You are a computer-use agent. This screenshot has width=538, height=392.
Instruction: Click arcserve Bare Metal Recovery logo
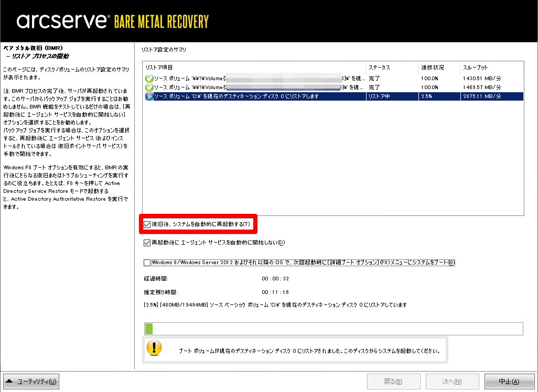coord(113,21)
